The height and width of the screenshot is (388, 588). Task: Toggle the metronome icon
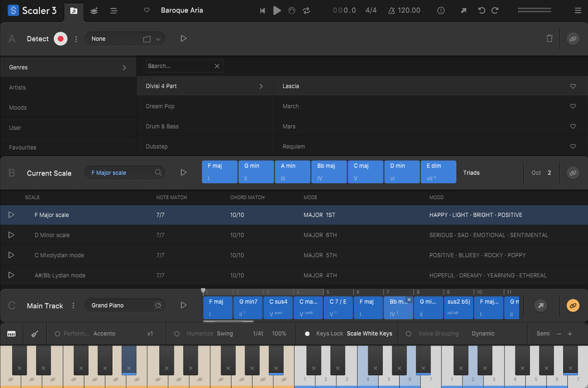click(292, 10)
